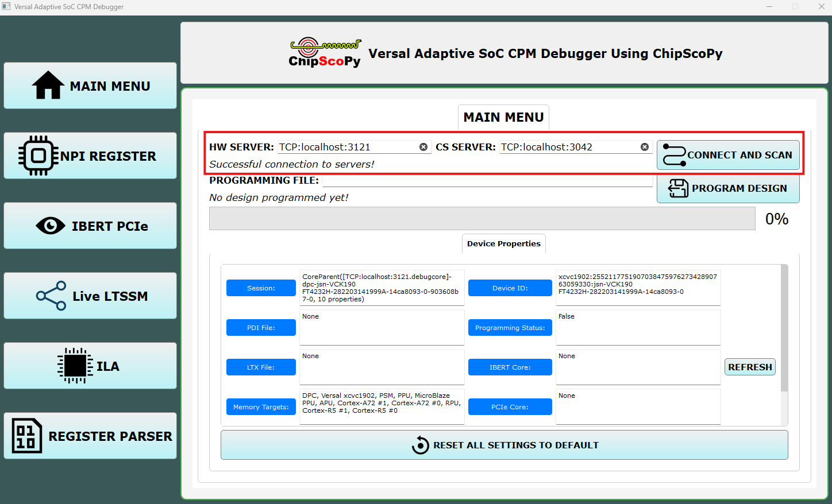Click the Device ID value text box
Screen dimensions: 832x504
(638, 288)
